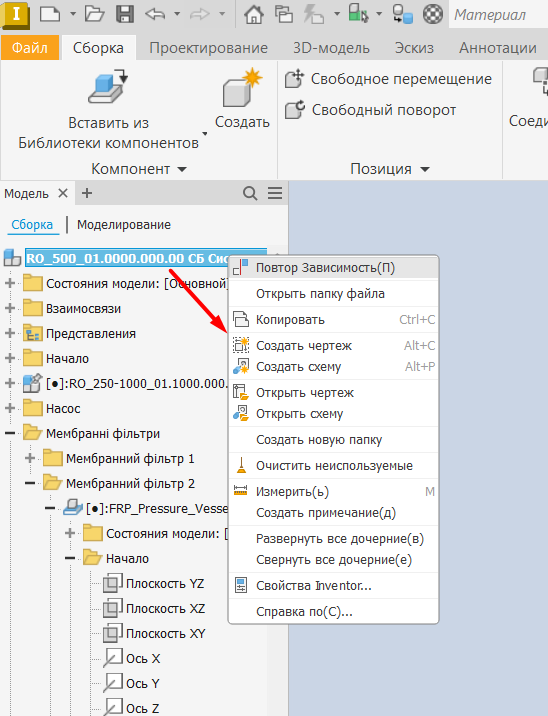This screenshot has width=548, height=716.
Task: Open the New file dropdown arrow
Action: point(73,14)
